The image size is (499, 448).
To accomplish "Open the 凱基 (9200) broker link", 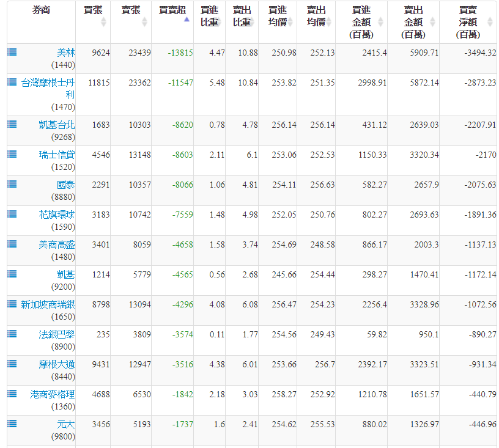I will click(x=65, y=274).
